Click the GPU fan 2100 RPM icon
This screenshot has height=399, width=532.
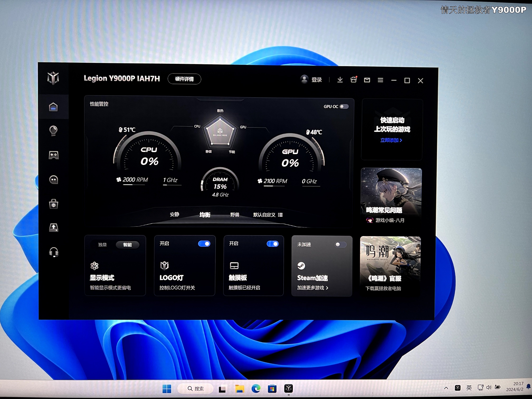[x=260, y=181]
